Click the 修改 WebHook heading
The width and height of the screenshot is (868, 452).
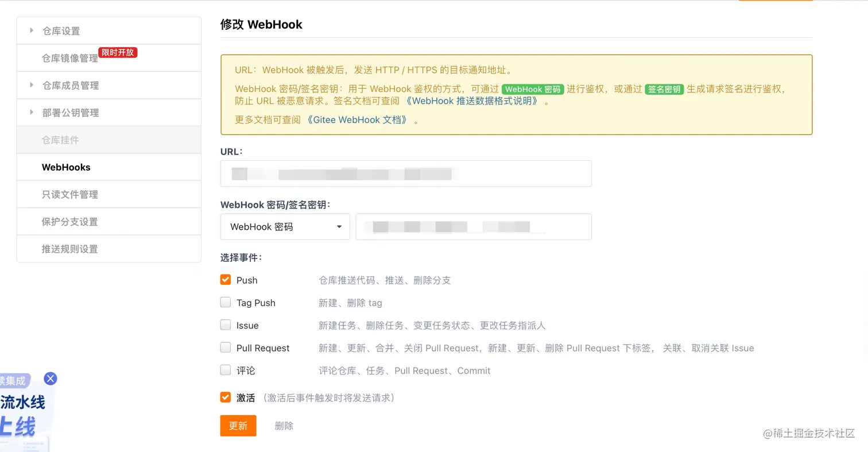click(261, 25)
